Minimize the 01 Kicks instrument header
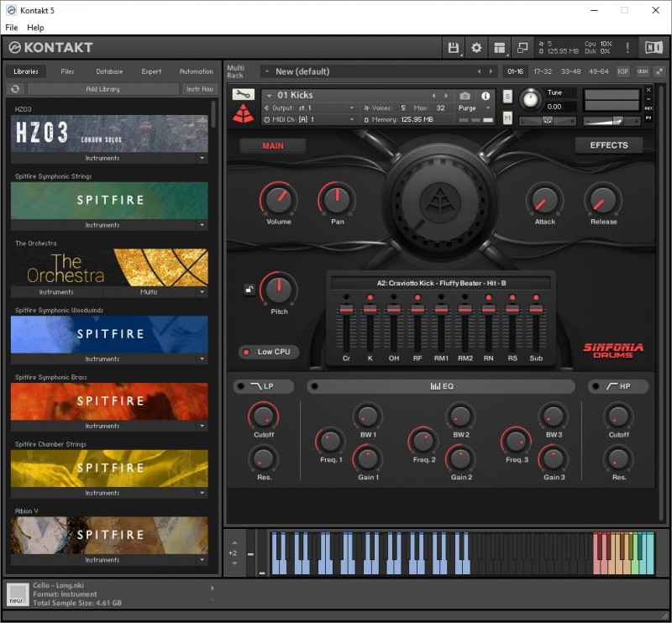The image size is (672, 623). pyautogui.click(x=648, y=99)
